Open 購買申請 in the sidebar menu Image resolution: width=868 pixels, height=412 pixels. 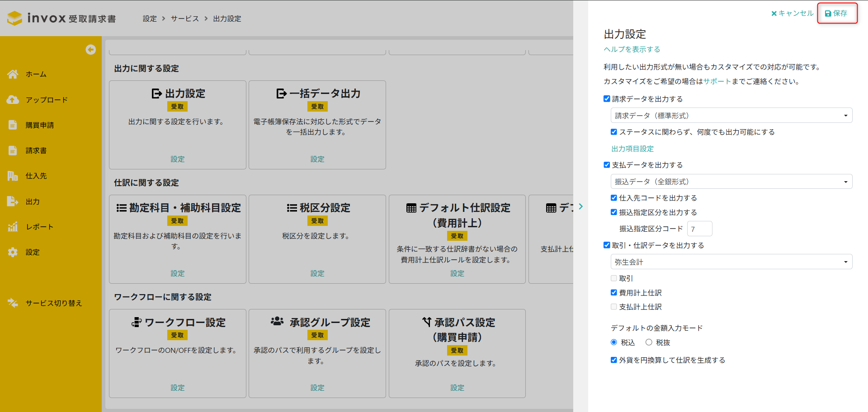coord(40,125)
